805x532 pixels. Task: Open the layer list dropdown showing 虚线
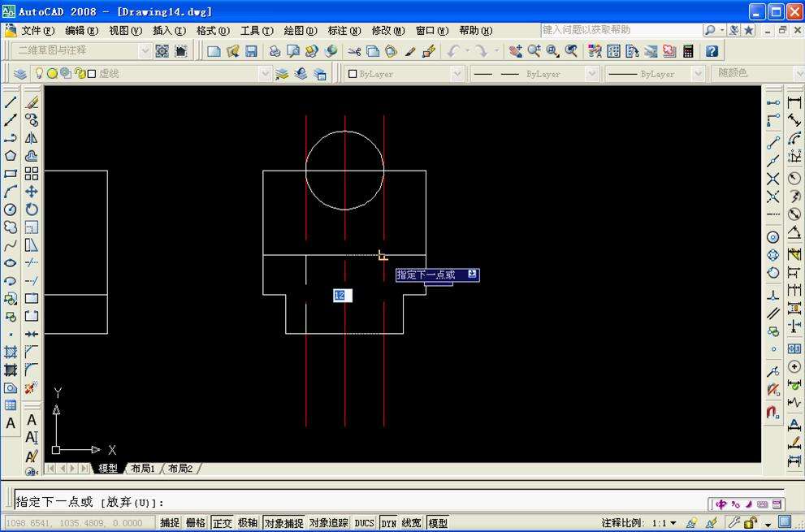(265, 74)
